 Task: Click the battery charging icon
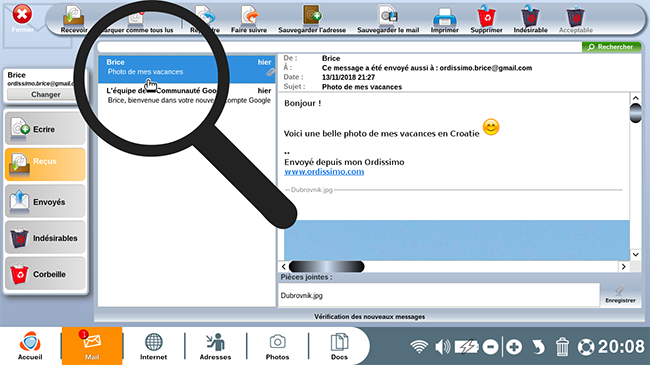[x=466, y=346]
